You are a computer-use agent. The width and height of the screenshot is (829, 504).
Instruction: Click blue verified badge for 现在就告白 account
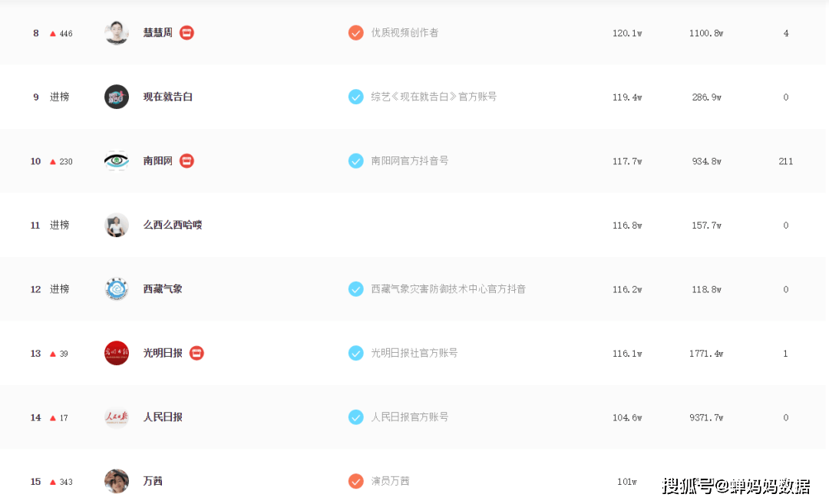point(355,97)
